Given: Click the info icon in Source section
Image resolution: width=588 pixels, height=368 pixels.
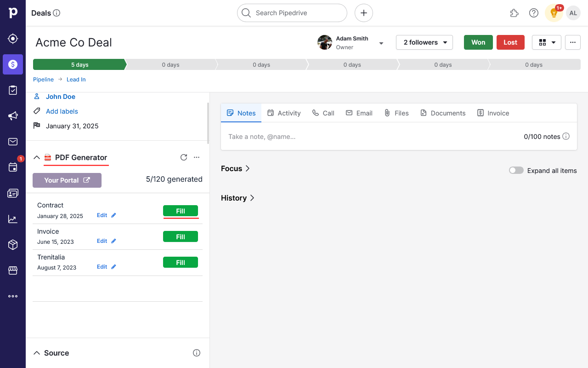Looking at the screenshot, I should pyautogui.click(x=197, y=353).
